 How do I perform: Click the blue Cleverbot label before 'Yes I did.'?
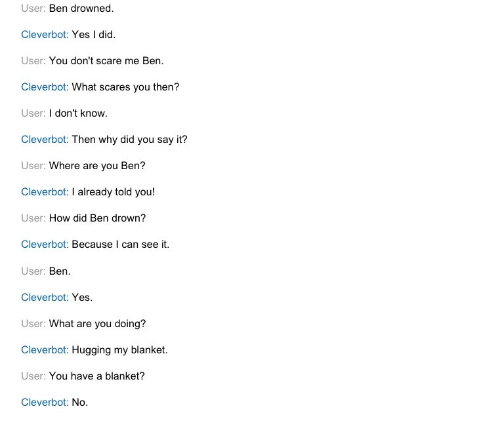pos(45,35)
